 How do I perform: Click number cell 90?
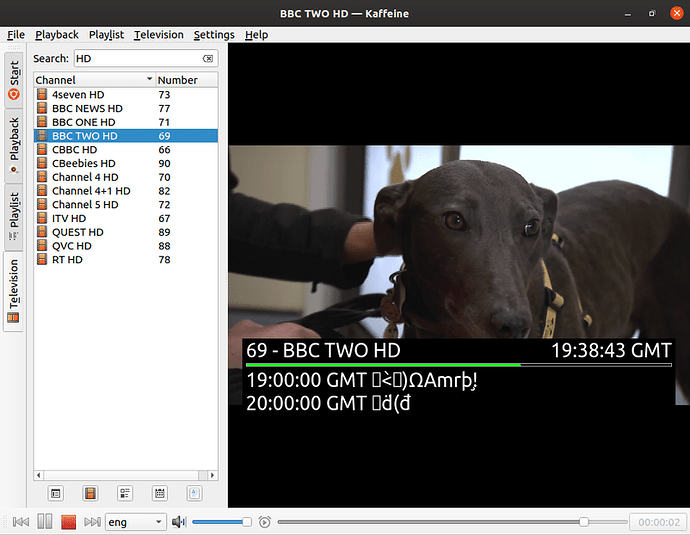click(x=164, y=163)
